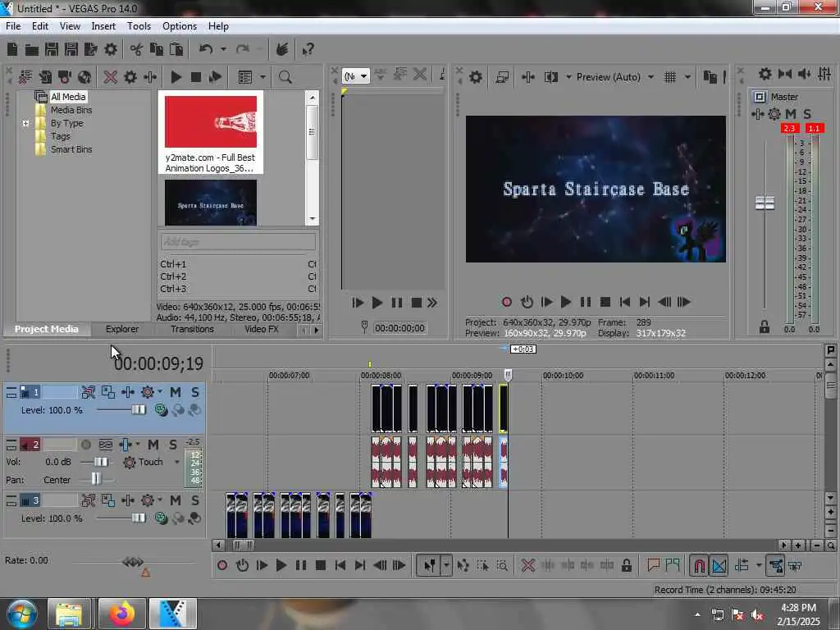Open auto ripple dropdown arrow
840x630 pixels.
759,565
